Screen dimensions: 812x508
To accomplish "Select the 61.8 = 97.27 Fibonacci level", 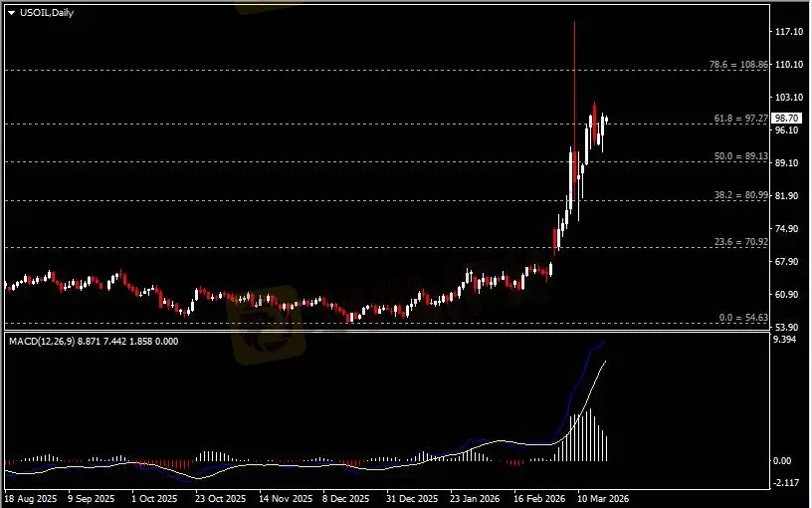I will point(741,119).
